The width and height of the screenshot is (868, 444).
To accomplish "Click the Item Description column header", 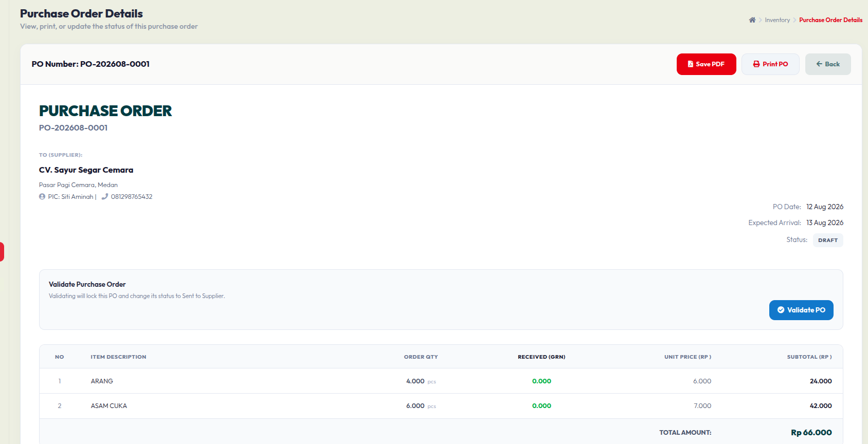I will 118,357.
